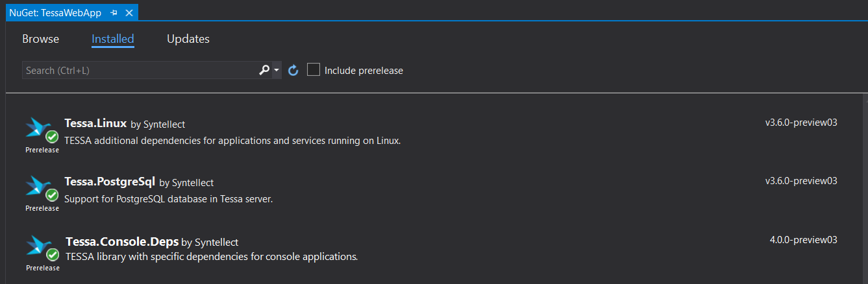The width and height of the screenshot is (868, 284).
Task: Open the search options dropdown arrow
Action: tap(277, 70)
